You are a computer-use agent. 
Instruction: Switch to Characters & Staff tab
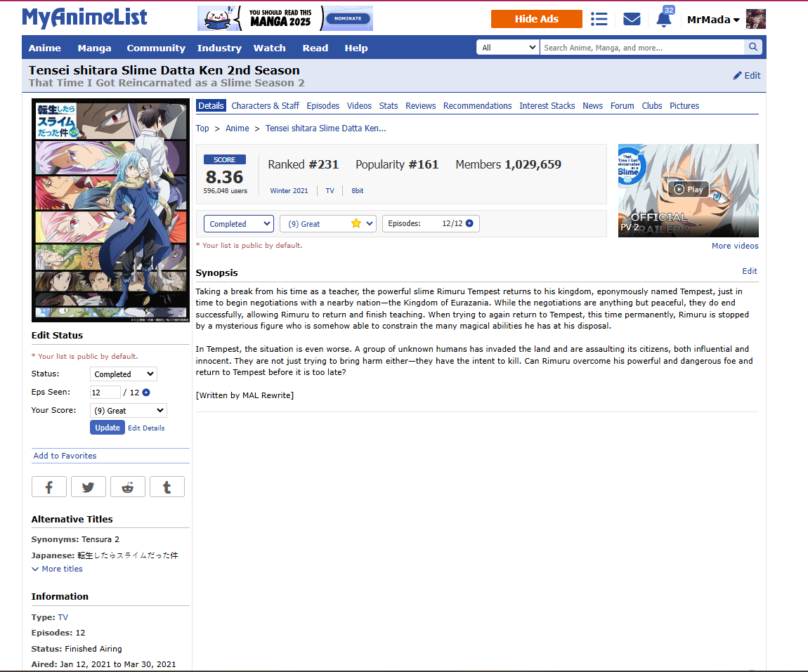pyautogui.click(x=266, y=105)
